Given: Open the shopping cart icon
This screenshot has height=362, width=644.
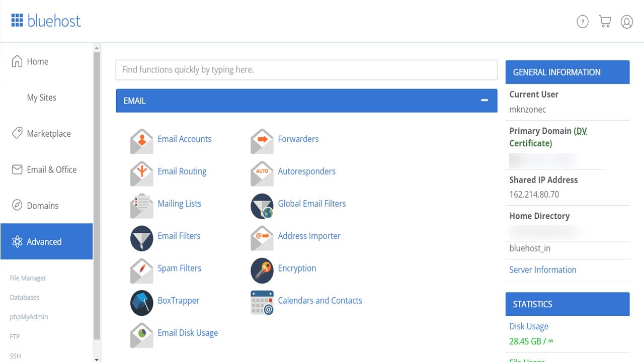Looking at the screenshot, I should [x=605, y=22].
